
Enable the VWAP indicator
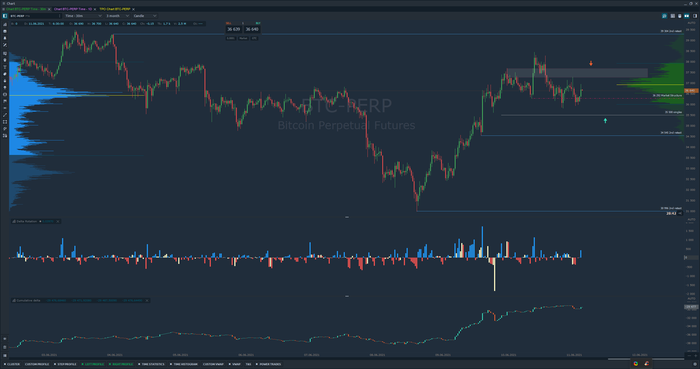coord(235,364)
